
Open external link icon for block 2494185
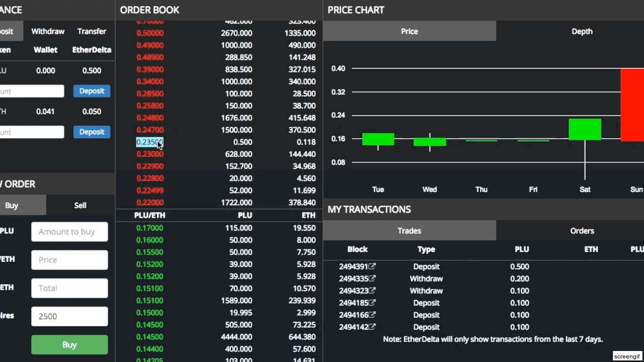point(373,302)
